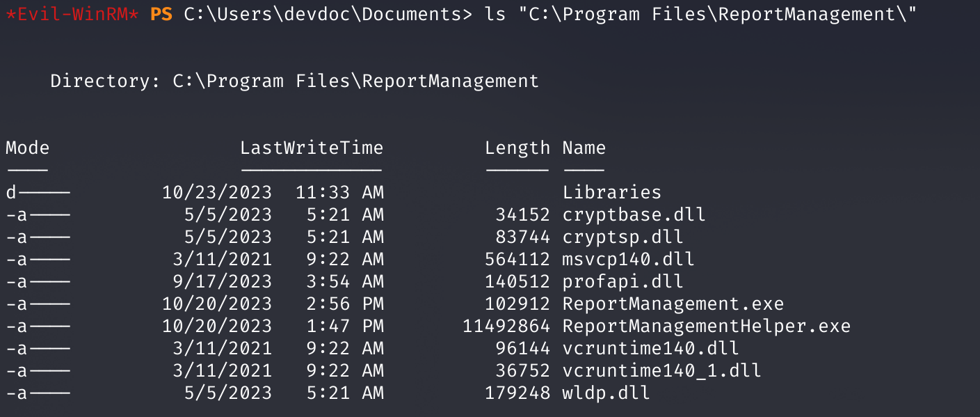The height and width of the screenshot is (417, 980).
Task: Click the Name column header
Action: (x=584, y=148)
